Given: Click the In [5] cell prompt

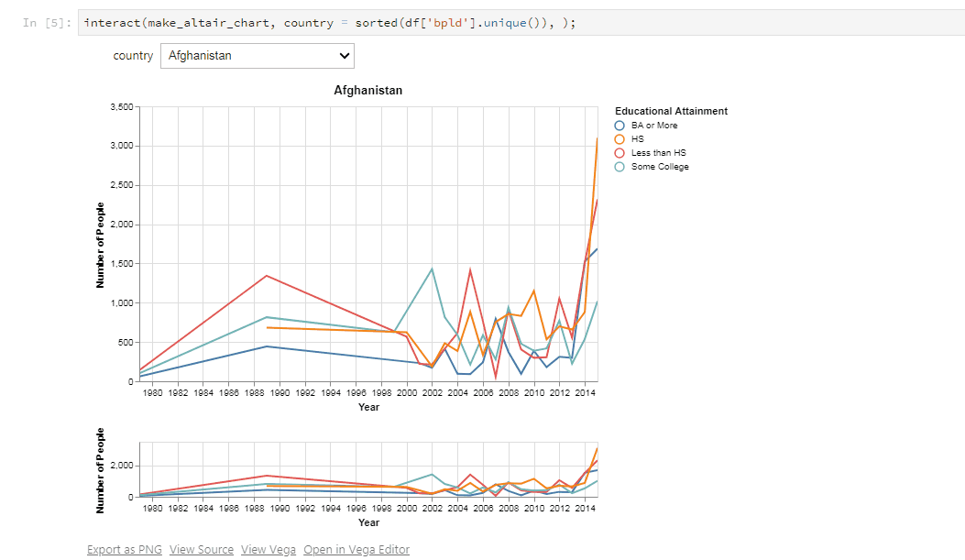Looking at the screenshot, I should tap(47, 23).
